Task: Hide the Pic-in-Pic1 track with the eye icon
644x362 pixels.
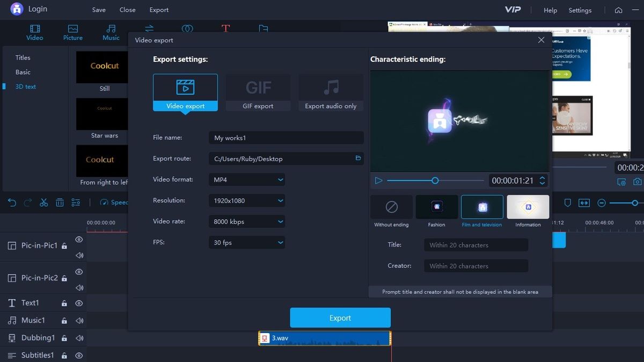Action: [79, 240]
